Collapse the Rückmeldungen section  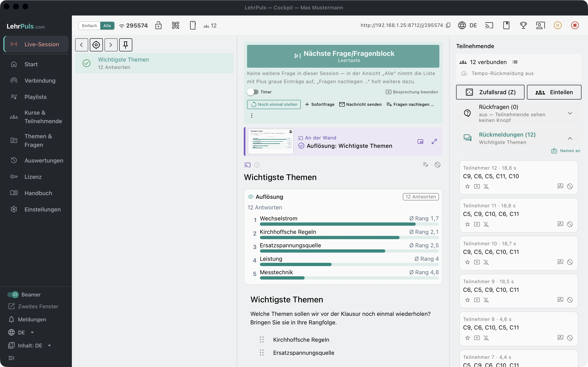click(x=570, y=138)
